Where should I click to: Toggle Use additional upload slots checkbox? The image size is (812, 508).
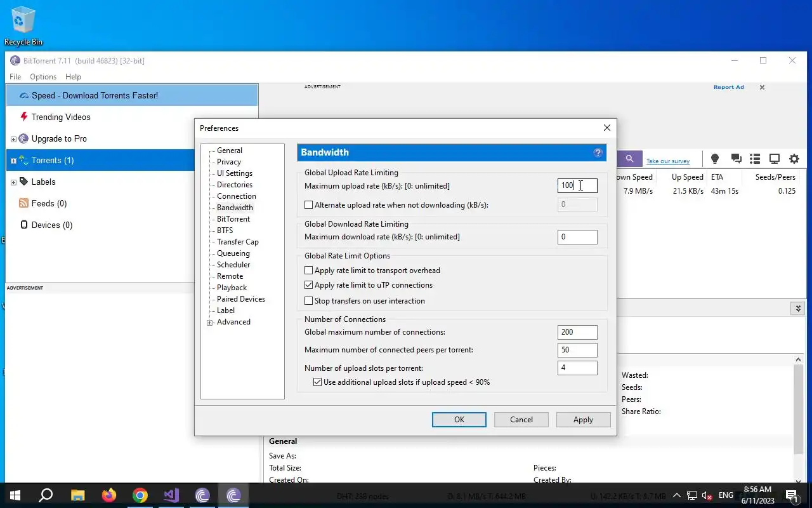[318, 382]
